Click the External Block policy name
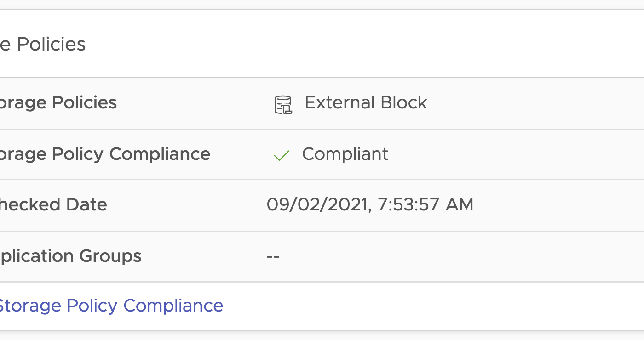This screenshot has height=340, width=644. point(366,103)
